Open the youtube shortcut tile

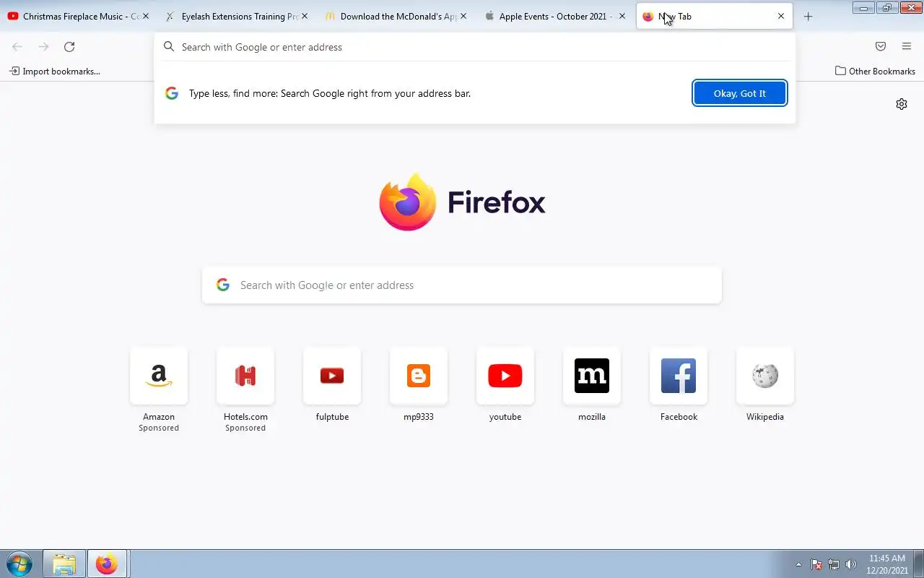point(505,376)
